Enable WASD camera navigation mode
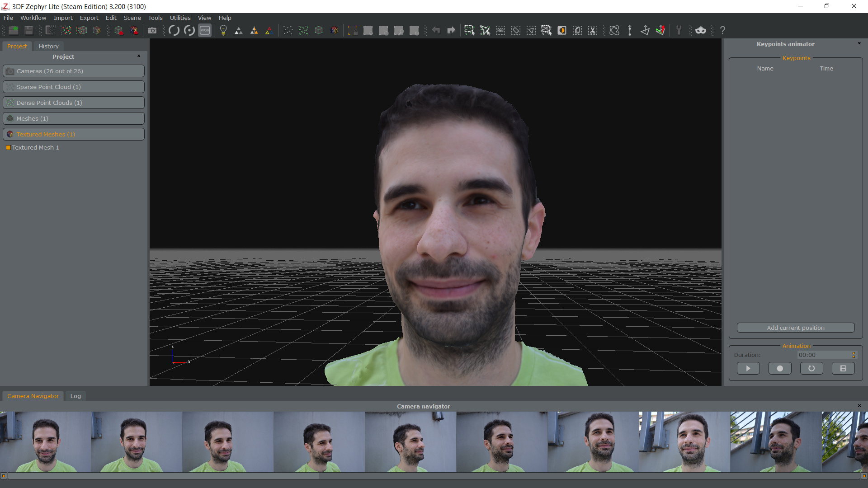This screenshot has height=488, width=868. click(204, 30)
